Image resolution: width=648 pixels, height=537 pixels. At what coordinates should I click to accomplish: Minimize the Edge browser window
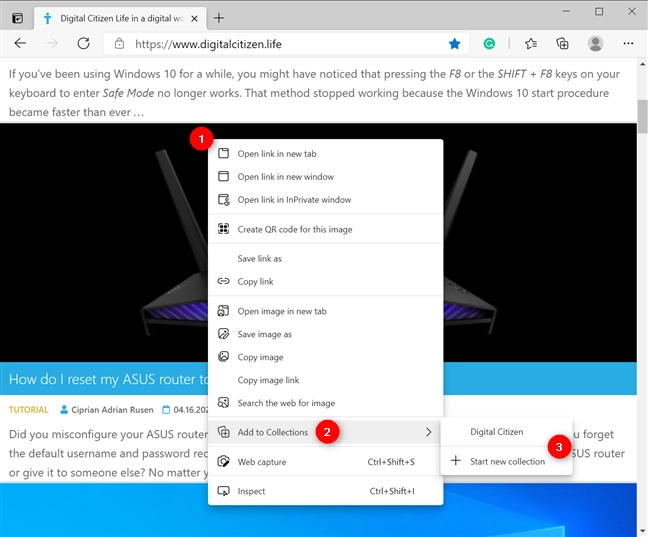point(566,12)
